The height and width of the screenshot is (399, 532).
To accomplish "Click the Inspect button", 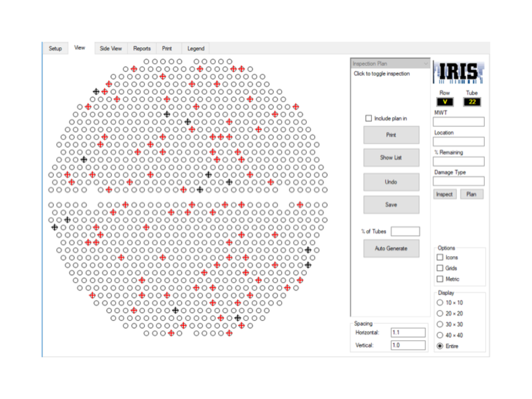I will 445,194.
